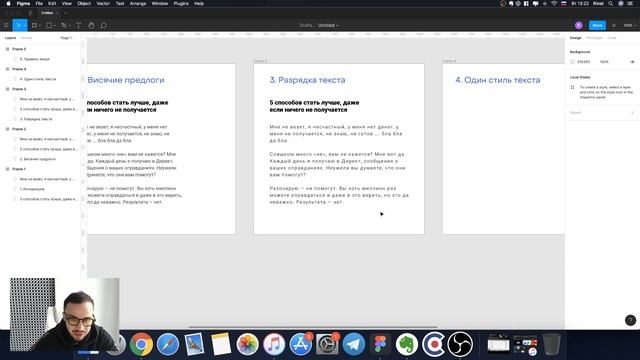The height and width of the screenshot is (360, 640).
Task: Click the purple user avatar
Action: tap(578, 25)
